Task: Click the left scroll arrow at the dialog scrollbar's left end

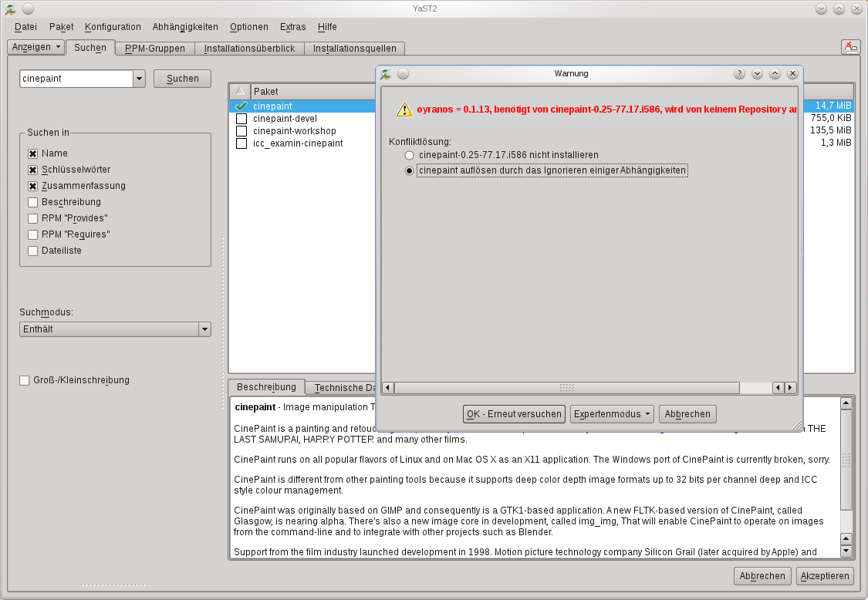Action: coord(388,387)
